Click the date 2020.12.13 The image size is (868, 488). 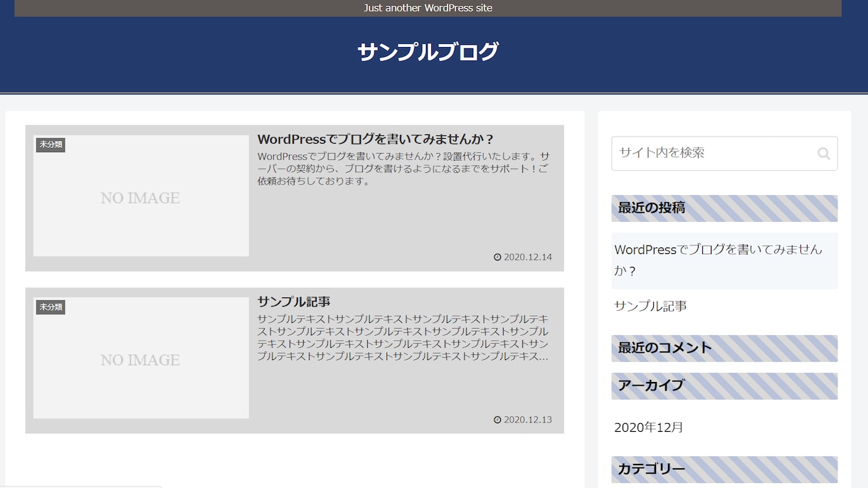(528, 420)
